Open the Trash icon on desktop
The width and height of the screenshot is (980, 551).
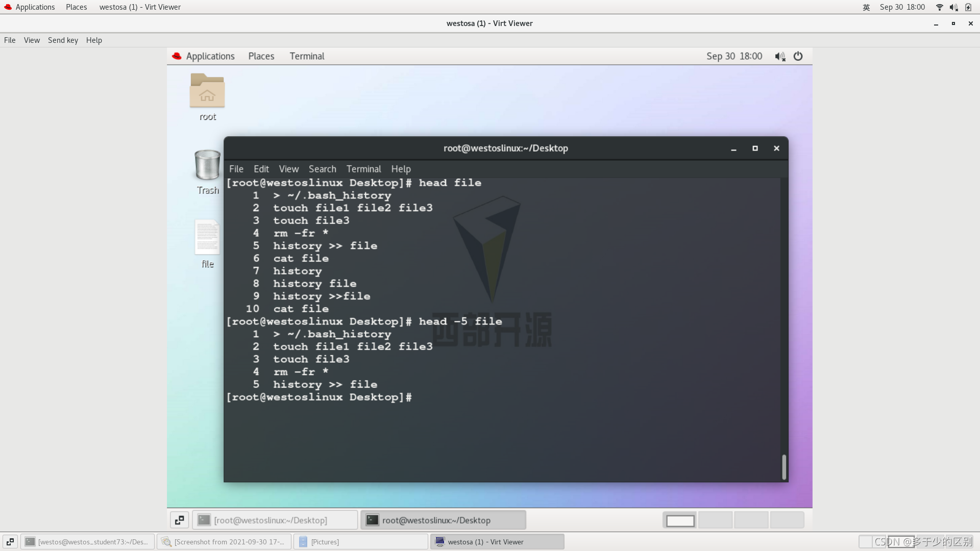tap(207, 165)
